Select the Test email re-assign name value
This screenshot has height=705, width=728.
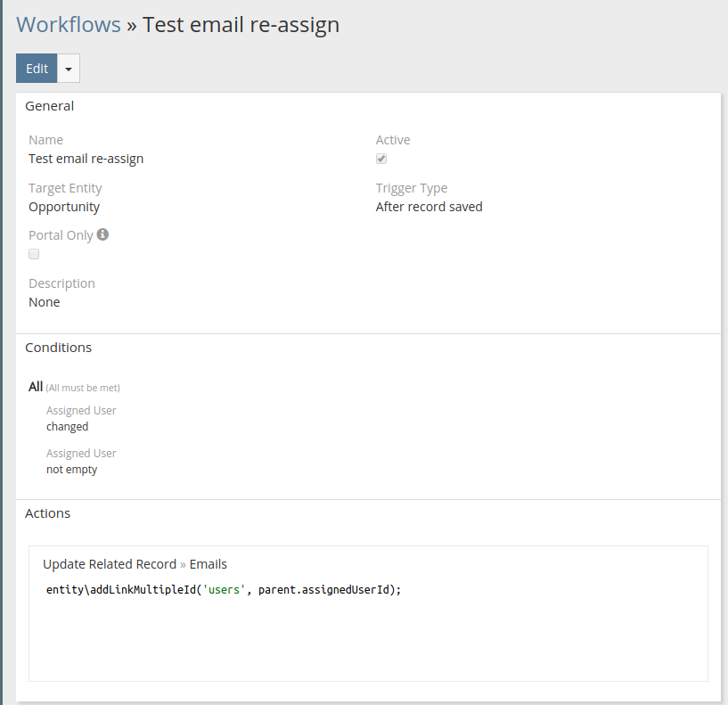tap(86, 159)
